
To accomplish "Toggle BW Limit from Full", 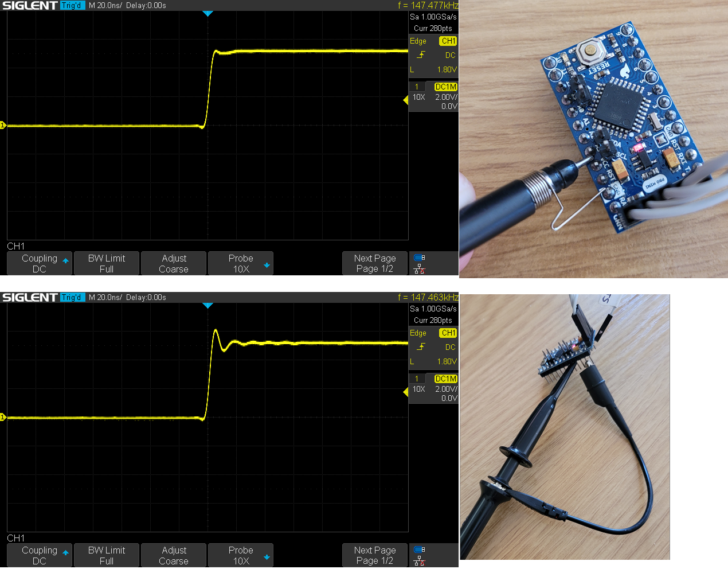I will click(x=106, y=263).
